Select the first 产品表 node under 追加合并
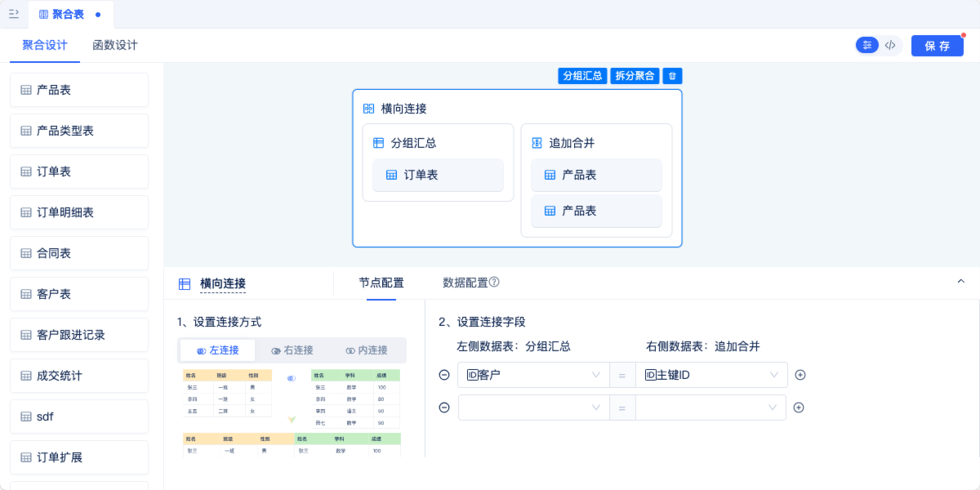Viewport: 980px width, 490px height. click(x=596, y=175)
